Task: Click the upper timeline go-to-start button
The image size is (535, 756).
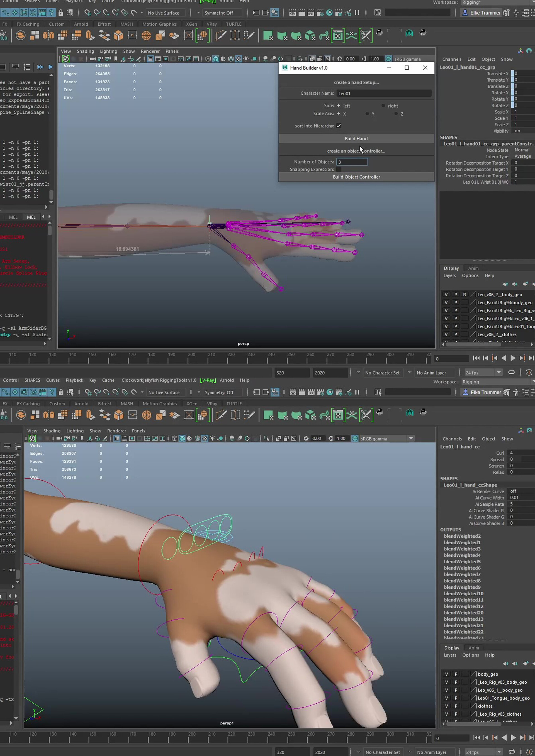Action: 476,358
